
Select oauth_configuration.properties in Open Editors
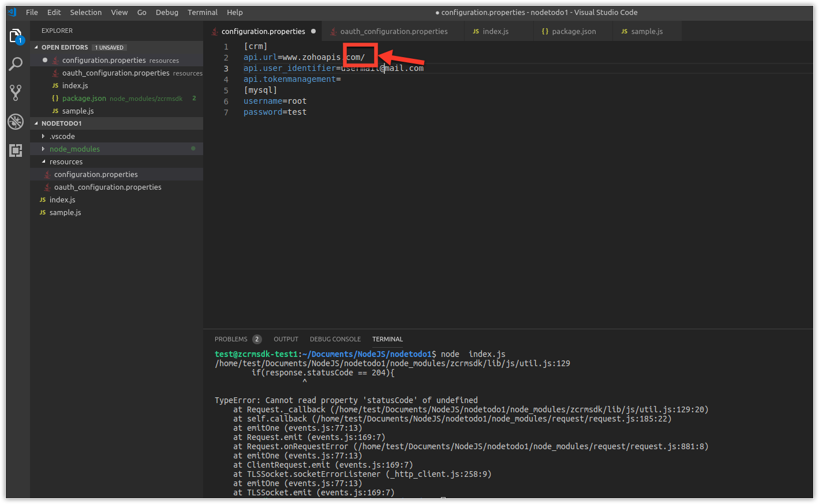click(x=117, y=73)
